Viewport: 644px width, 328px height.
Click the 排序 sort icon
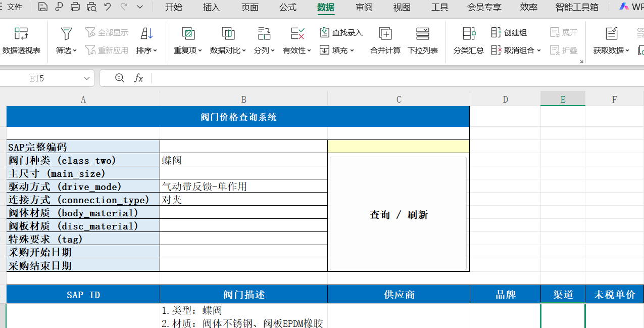click(147, 34)
